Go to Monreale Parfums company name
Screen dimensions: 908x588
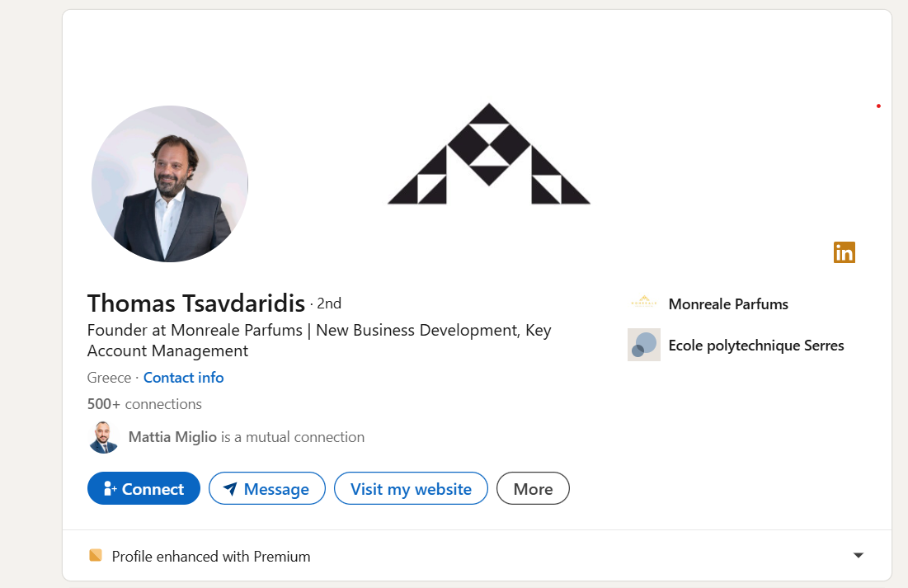click(x=728, y=304)
